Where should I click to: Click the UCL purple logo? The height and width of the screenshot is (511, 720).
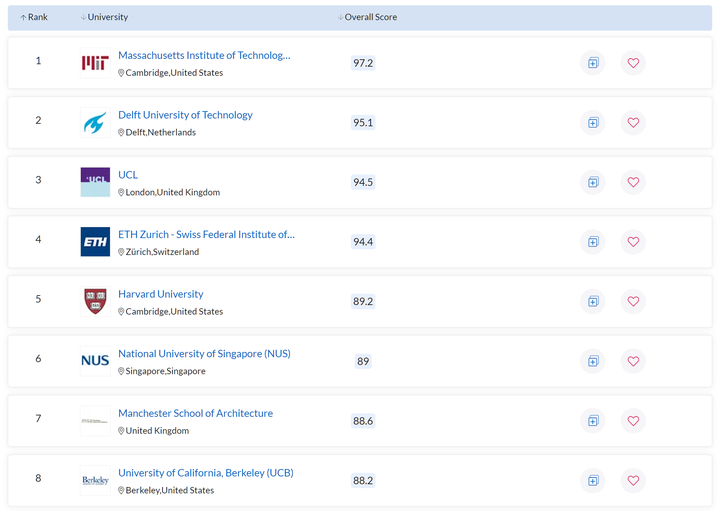coord(95,182)
